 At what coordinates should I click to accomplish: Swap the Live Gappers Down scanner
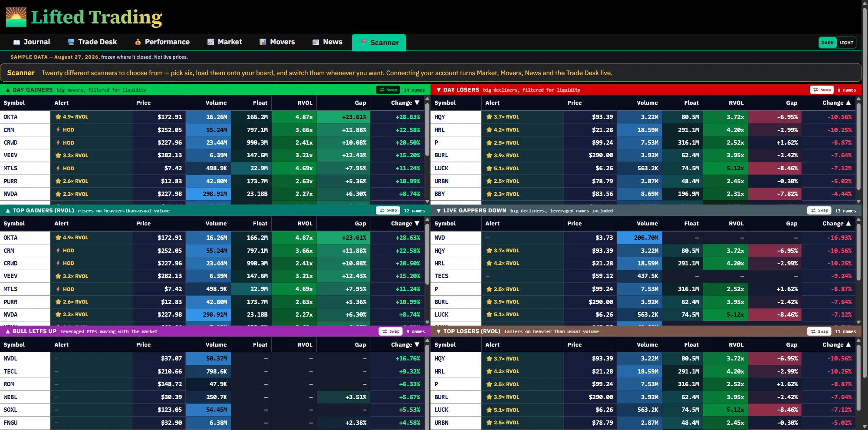coord(819,211)
